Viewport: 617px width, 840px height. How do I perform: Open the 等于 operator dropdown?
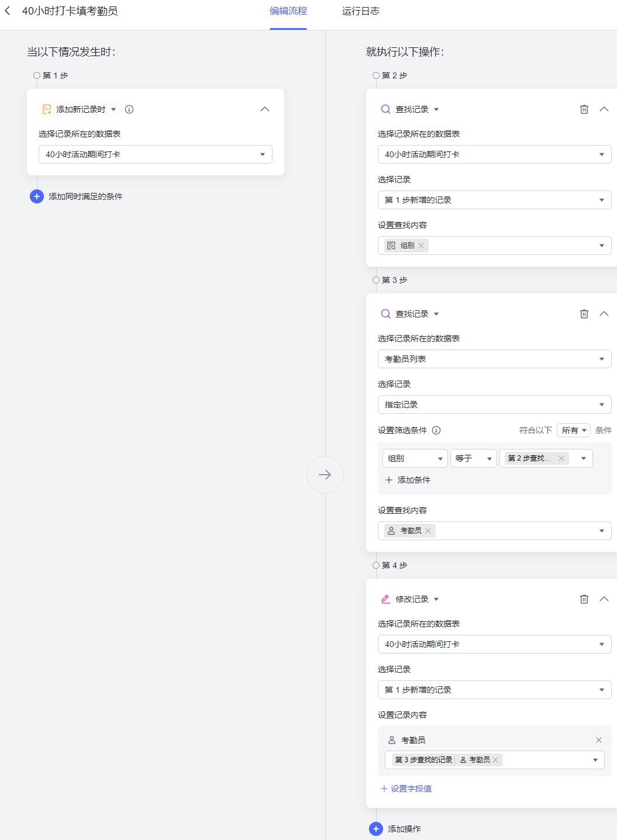click(x=473, y=458)
